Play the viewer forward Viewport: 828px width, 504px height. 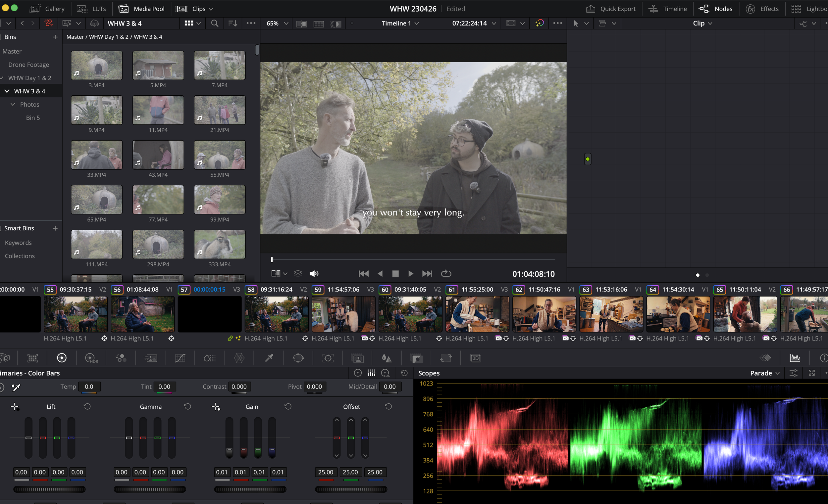[x=411, y=274]
